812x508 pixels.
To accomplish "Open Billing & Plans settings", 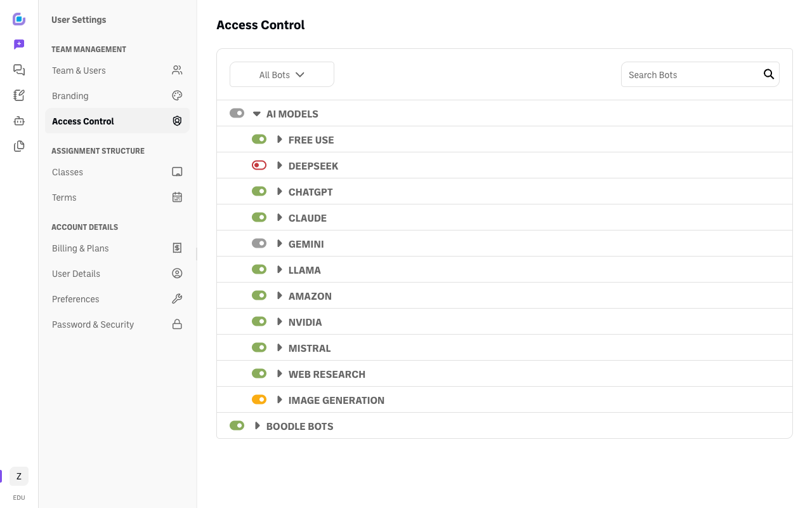I will pyautogui.click(x=117, y=248).
